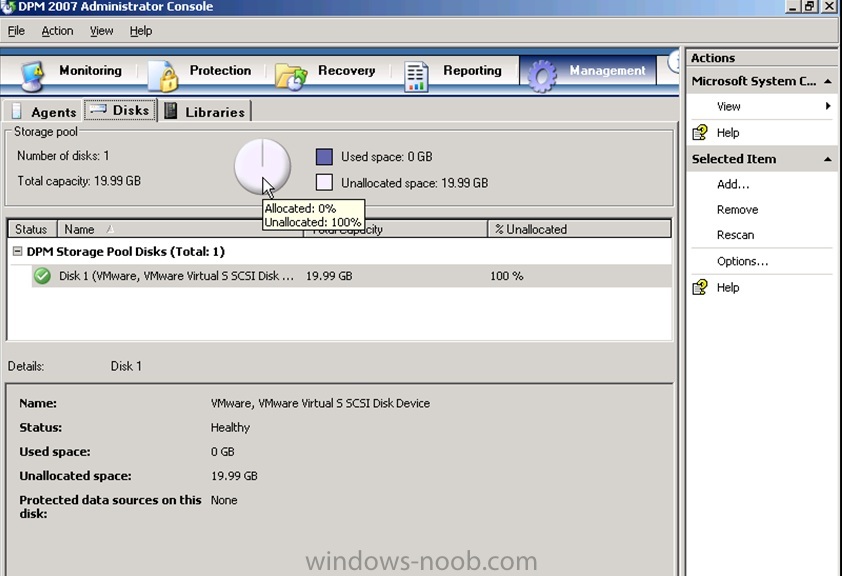This screenshot has width=842, height=576.
Task: Switch to the Libraries sub-tab
Action: 215,112
